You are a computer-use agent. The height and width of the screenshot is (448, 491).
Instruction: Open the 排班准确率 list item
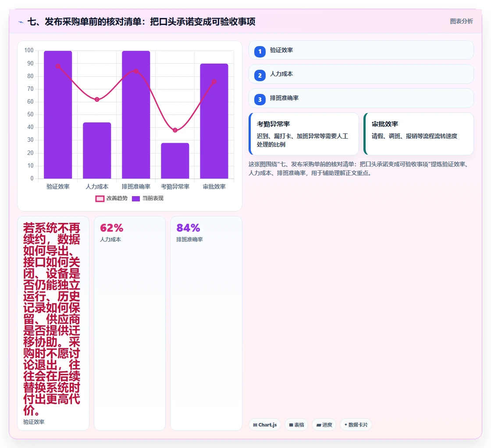[x=361, y=98]
